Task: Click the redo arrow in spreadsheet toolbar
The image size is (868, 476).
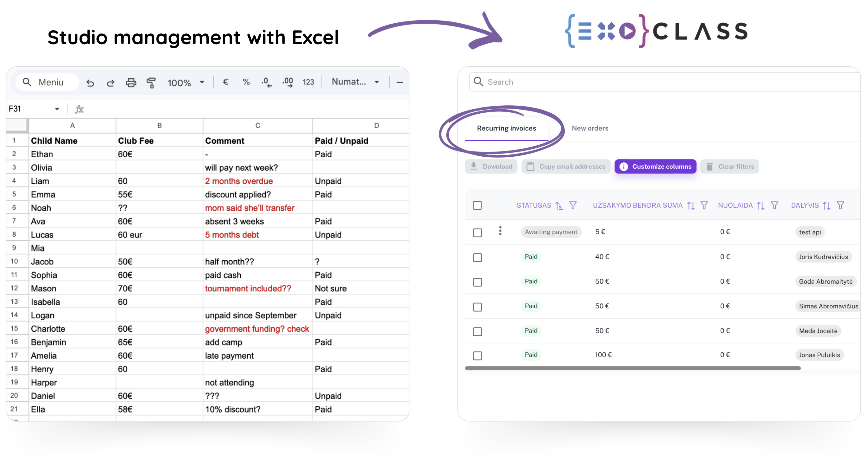Action: click(110, 83)
